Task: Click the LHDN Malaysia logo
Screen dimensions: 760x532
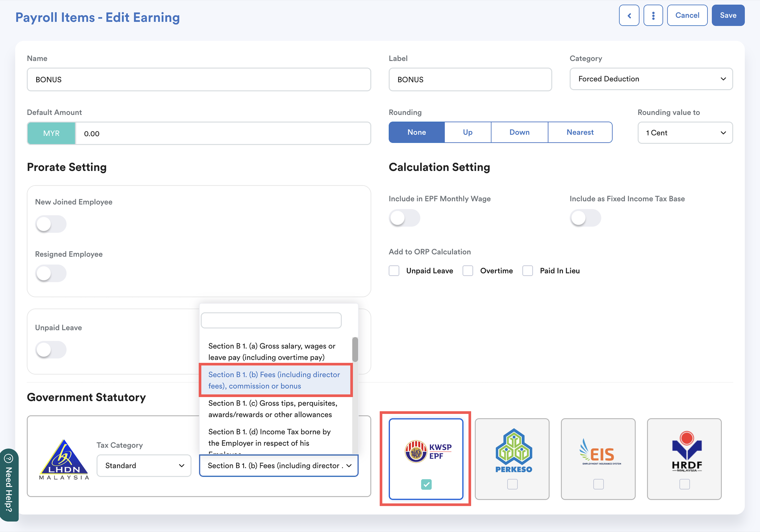Action: point(64,460)
